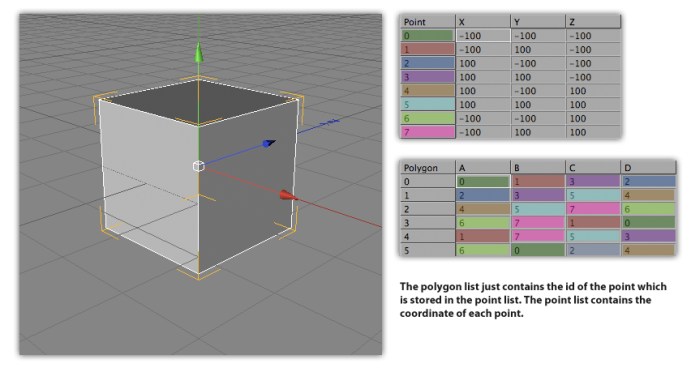
Task: Click the white axis origin cube handle
Action: click(x=199, y=166)
